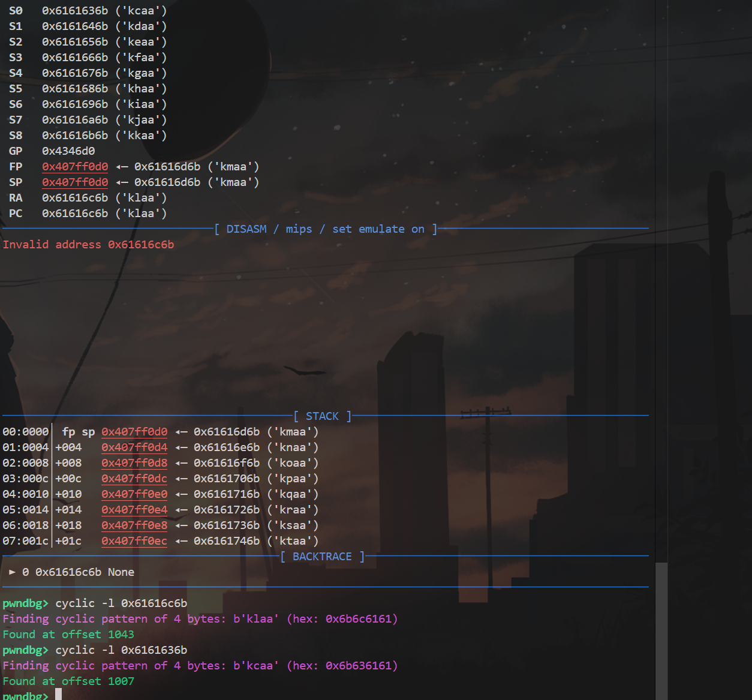Click the 'kcaa' string beside S0
This screenshot has height=700, width=752.
click(x=141, y=11)
